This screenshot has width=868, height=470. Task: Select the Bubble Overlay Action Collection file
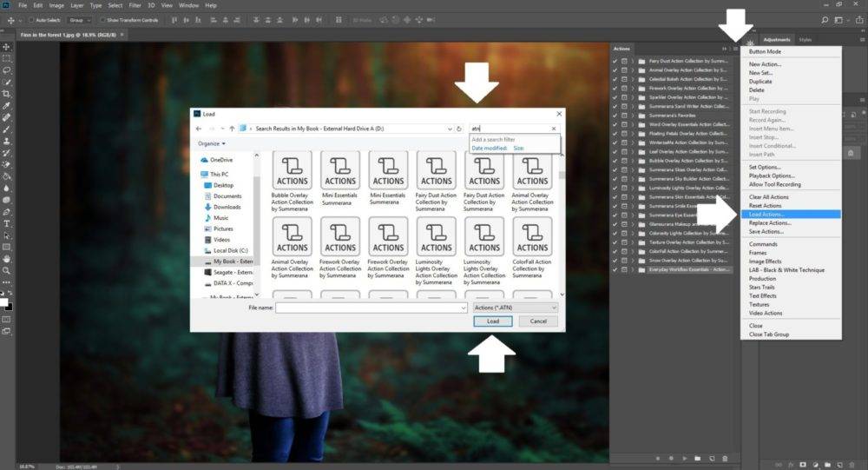point(293,182)
